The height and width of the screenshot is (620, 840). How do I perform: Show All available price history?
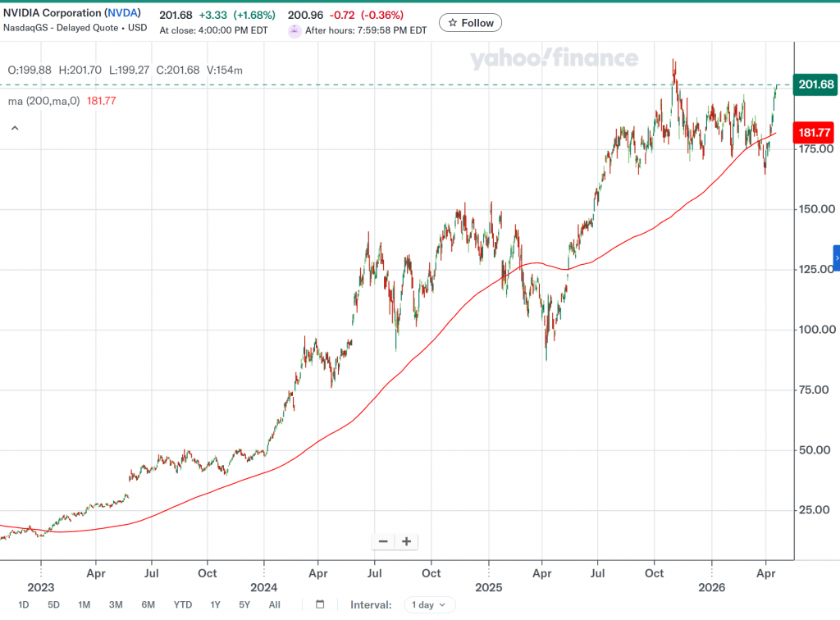[274, 604]
